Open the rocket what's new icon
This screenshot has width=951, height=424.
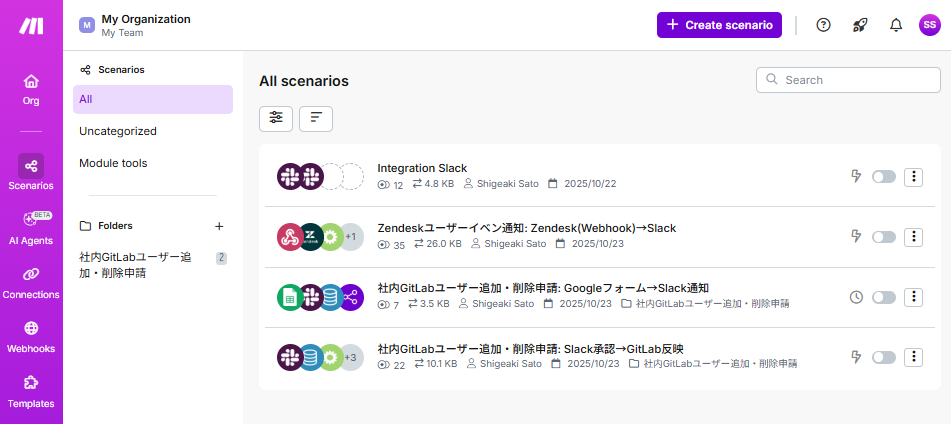pos(859,25)
